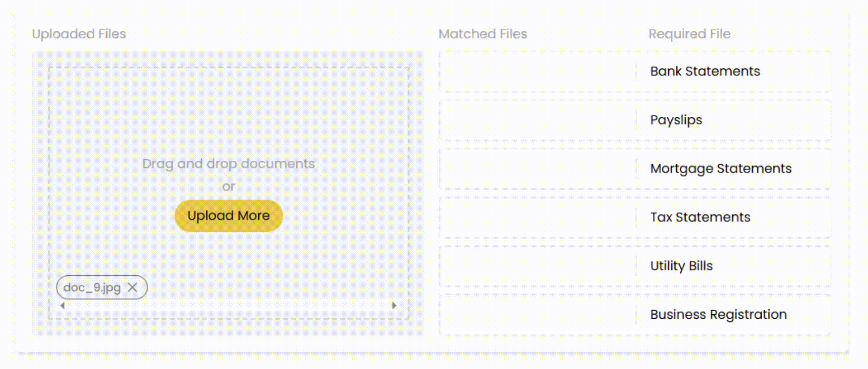Viewport: 868px width, 369px height.
Task: Remove doc_9.jpg with the X icon
Action: 132,288
